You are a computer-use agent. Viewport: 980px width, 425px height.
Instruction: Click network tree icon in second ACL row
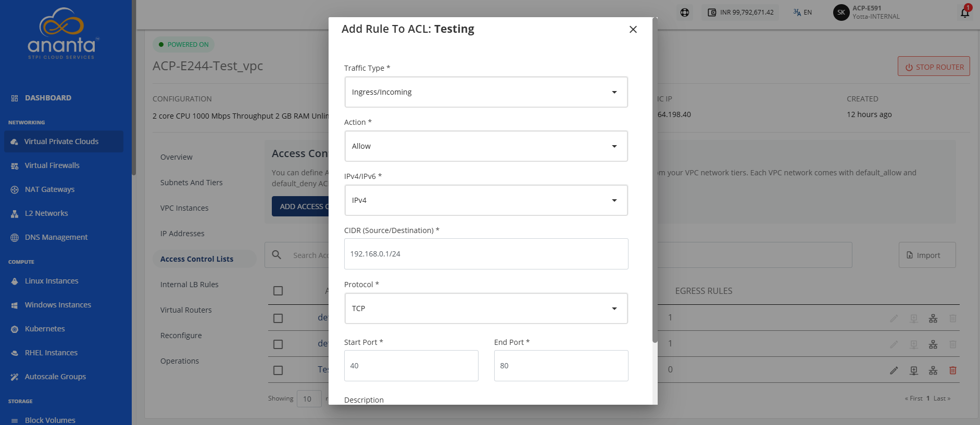933,344
